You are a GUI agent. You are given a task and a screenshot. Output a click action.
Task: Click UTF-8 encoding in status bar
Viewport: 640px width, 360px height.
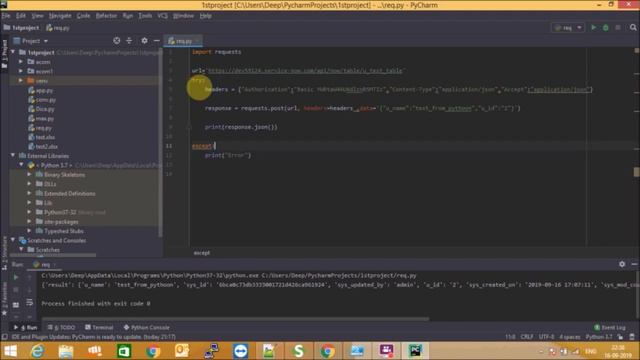[x=547, y=337]
